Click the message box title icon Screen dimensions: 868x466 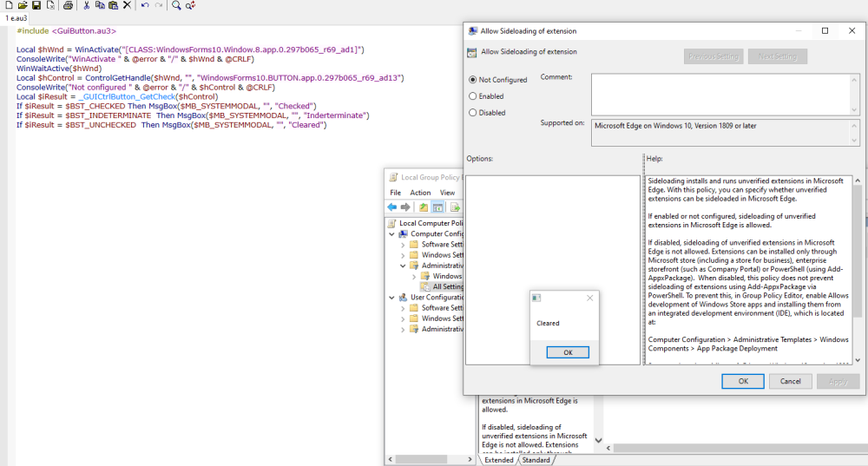(536, 298)
